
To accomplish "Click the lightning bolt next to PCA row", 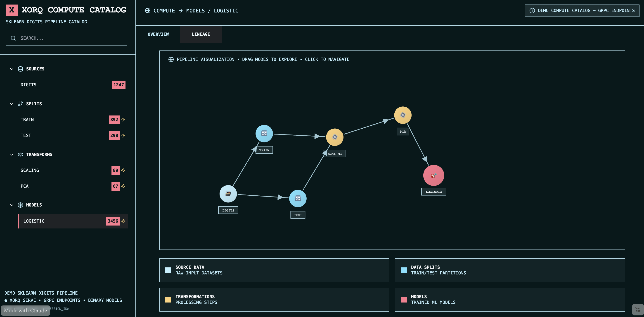I will click(123, 186).
